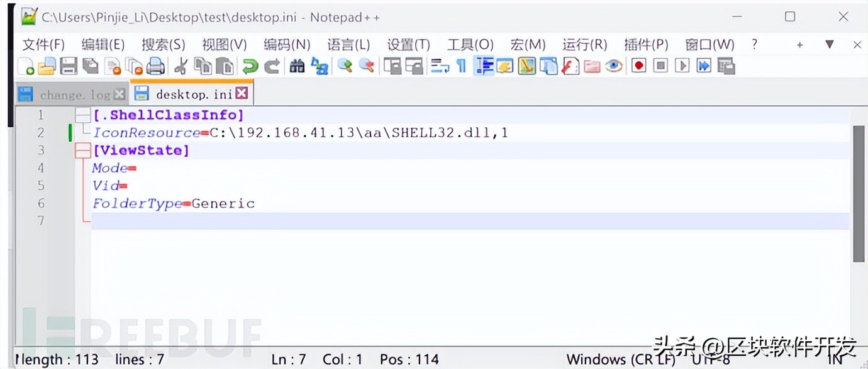The width and height of the screenshot is (868, 369).
Task: Open the 文件(F) menu
Action: click(x=43, y=45)
